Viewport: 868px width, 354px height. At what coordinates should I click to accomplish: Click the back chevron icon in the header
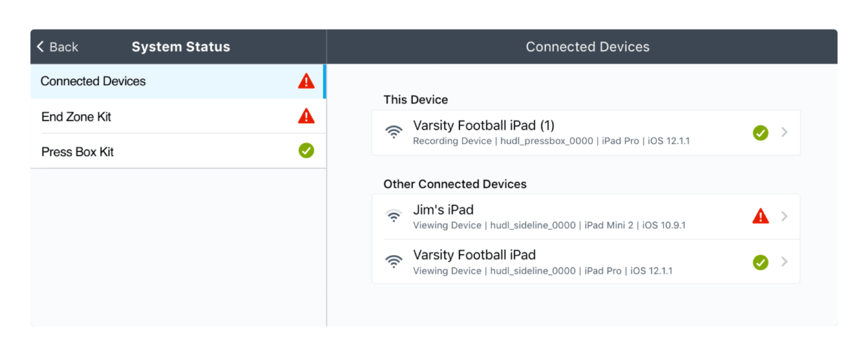pyautogui.click(x=40, y=47)
